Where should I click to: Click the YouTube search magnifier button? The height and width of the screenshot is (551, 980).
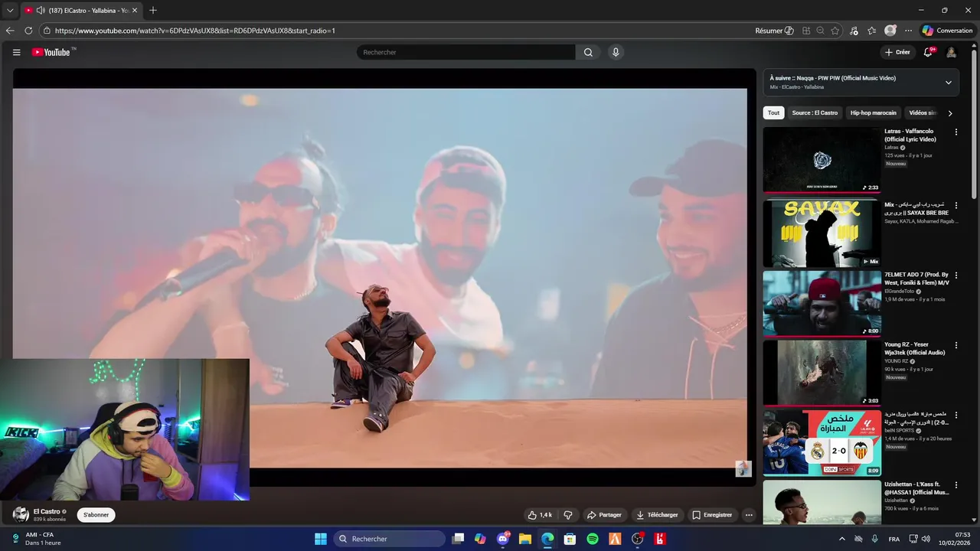[x=588, y=52]
